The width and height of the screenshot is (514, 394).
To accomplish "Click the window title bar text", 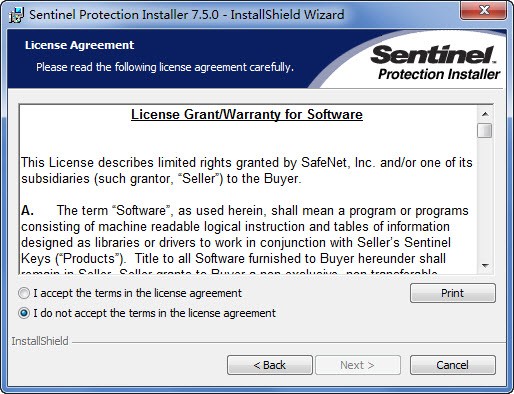I will click(187, 15).
